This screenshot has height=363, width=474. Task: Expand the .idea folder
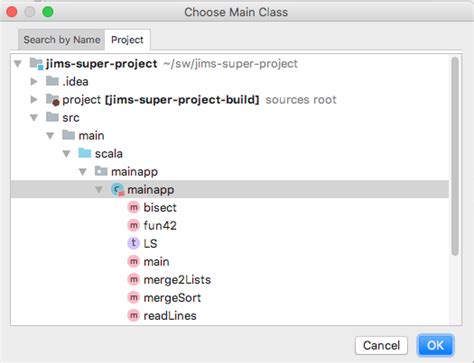pos(34,81)
